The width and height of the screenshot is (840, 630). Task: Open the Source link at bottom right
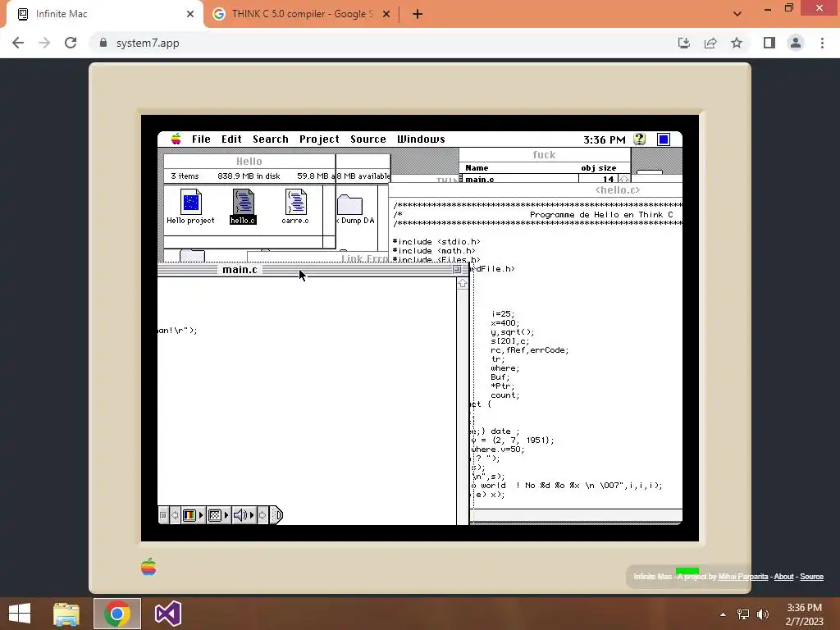pos(811,577)
